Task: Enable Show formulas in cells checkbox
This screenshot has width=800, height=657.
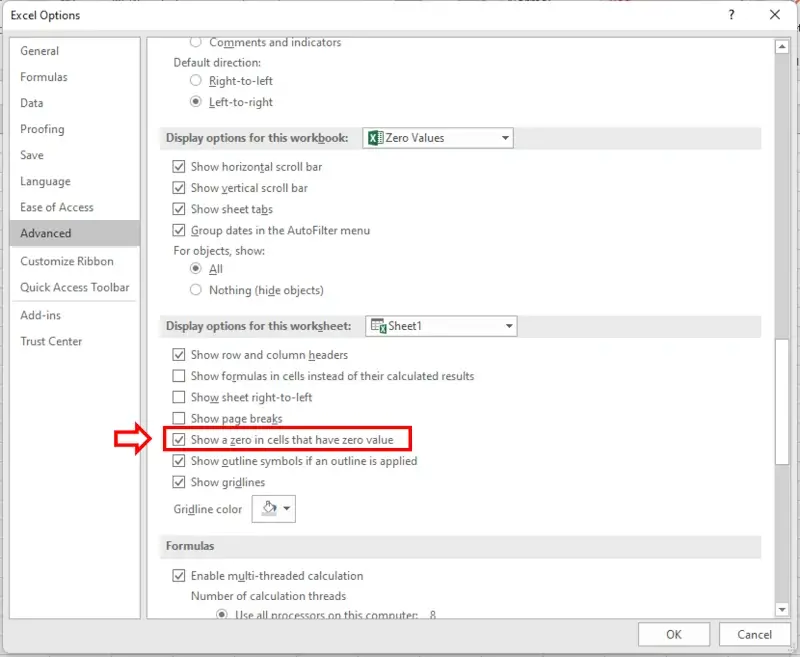Action: 180,376
